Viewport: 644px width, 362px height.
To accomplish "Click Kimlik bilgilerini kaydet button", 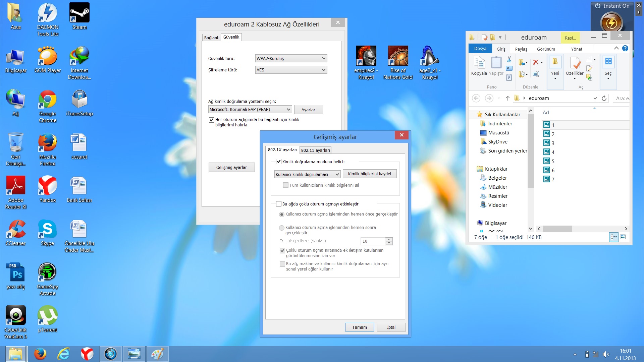I will 370,174.
